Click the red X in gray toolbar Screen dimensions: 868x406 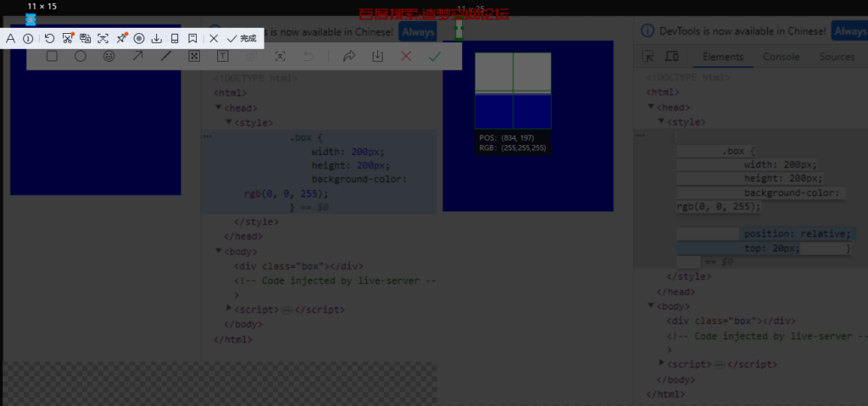click(x=406, y=56)
